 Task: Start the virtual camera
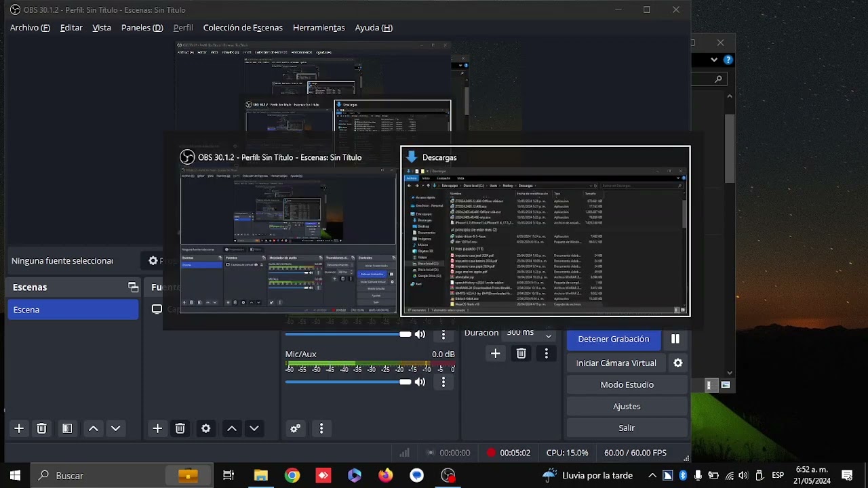point(616,363)
